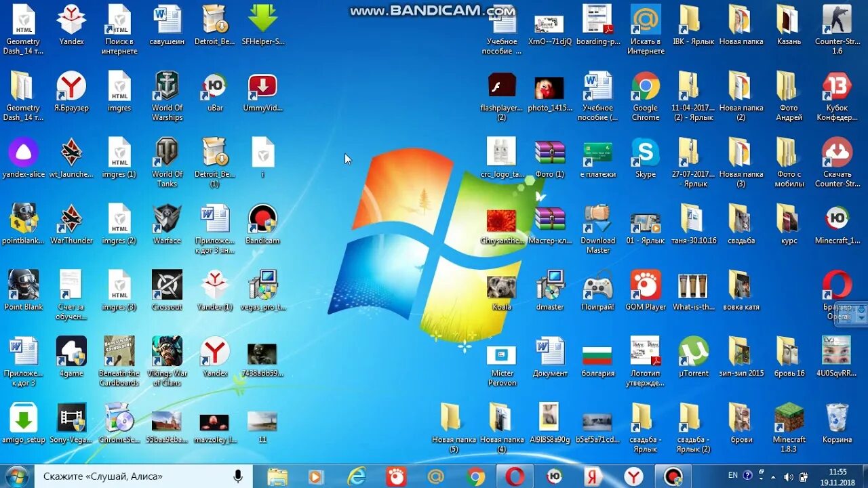Open Google Chrome from the taskbar
Viewport: 868px width, 488px height.
475,476
